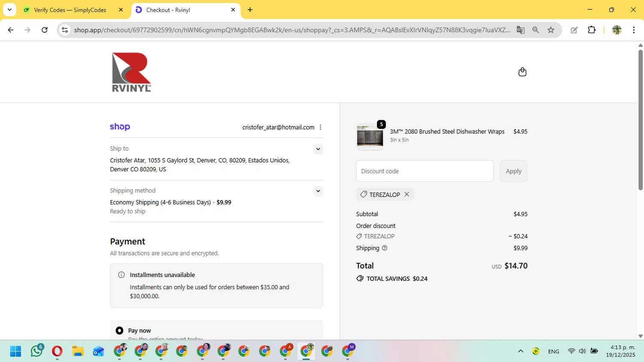Open Opera browser from the taskbar
This screenshot has width=644, height=362.
tap(57, 351)
